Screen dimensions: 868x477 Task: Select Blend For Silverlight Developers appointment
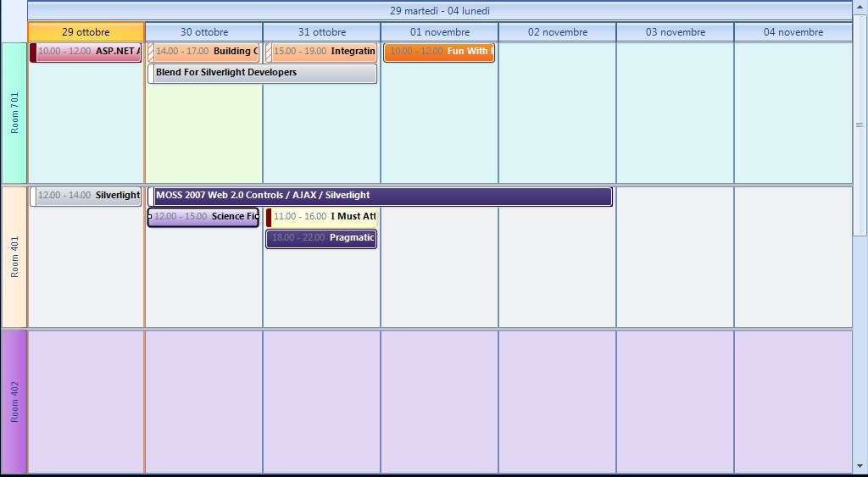pos(263,73)
